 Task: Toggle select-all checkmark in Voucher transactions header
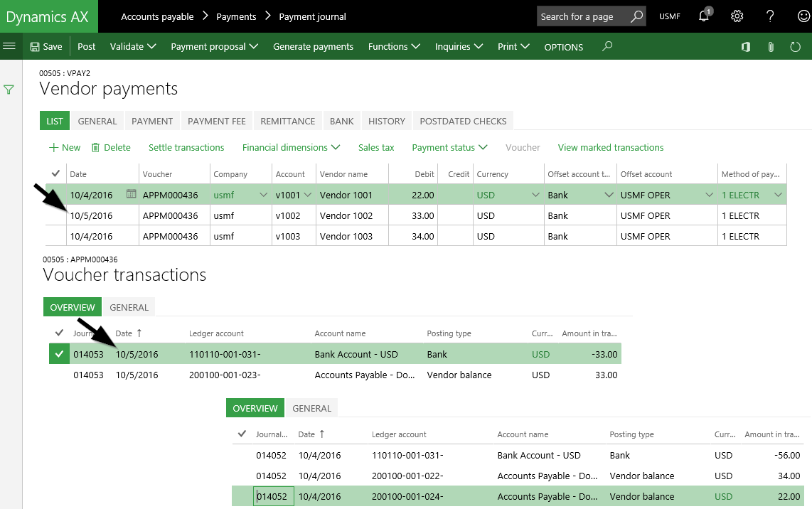coord(58,333)
